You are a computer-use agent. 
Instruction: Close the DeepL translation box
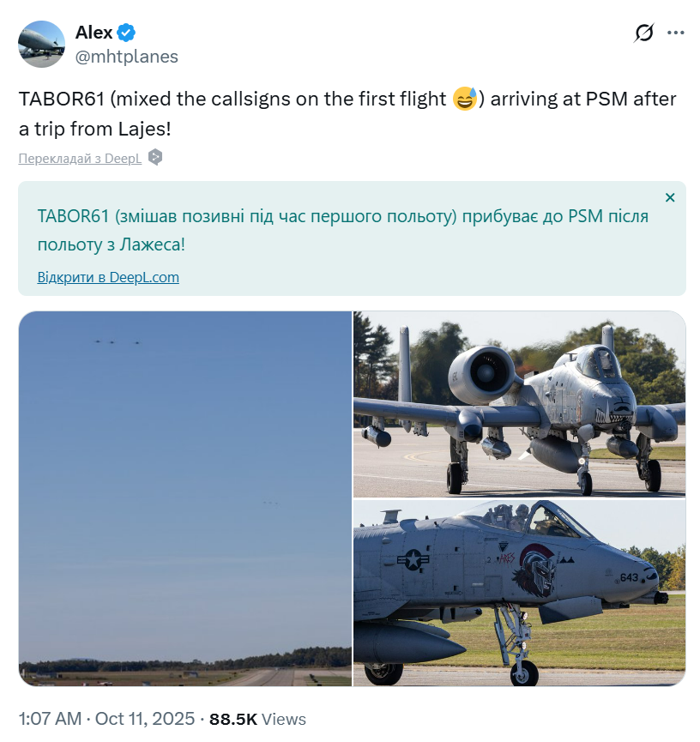(670, 197)
